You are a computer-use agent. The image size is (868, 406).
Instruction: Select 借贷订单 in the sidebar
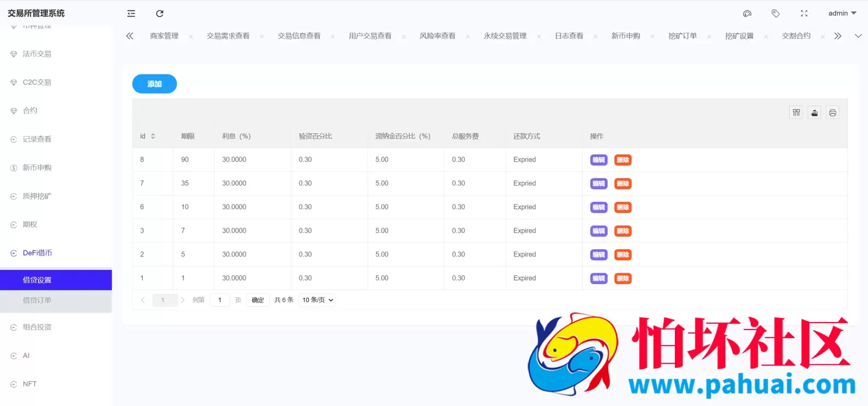pos(56,300)
